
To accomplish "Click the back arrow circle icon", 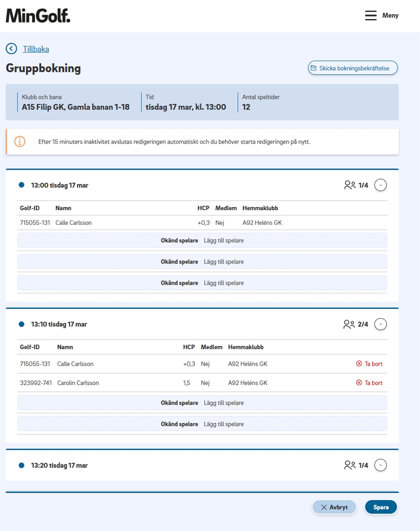I will pyautogui.click(x=11, y=49).
